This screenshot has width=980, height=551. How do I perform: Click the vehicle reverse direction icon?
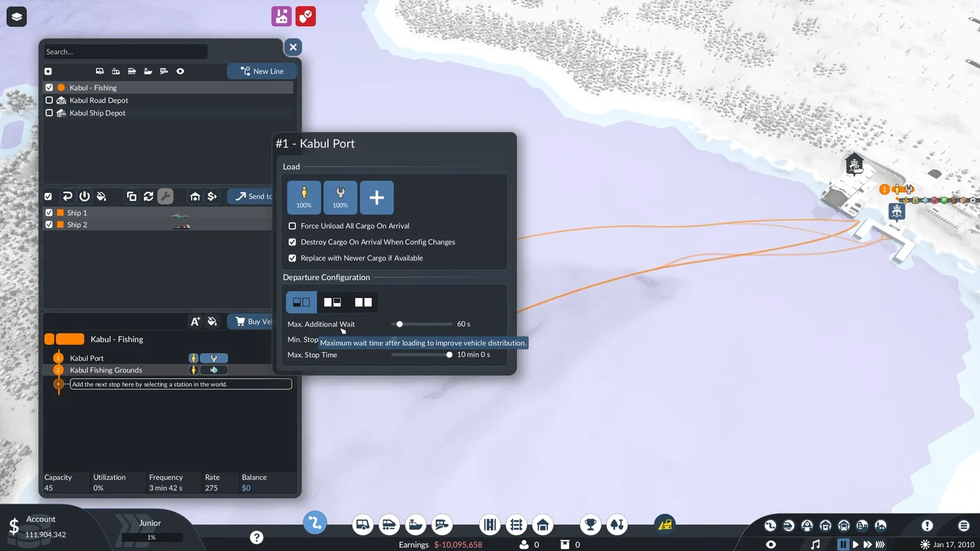(x=67, y=197)
